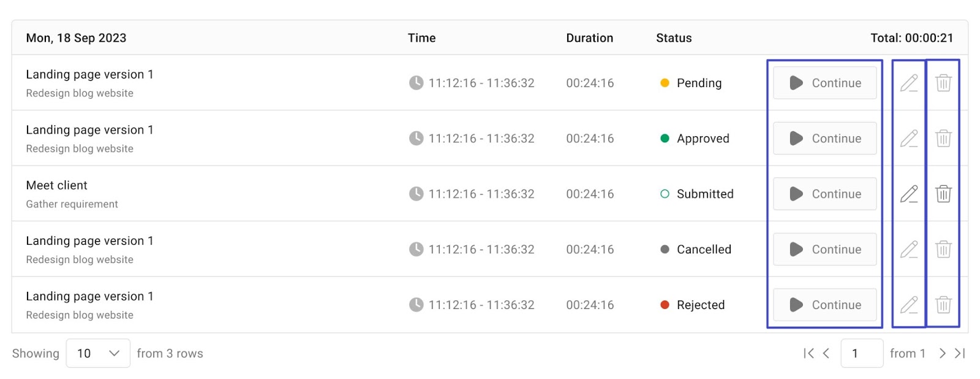The height and width of the screenshot is (379, 980).
Task: Edit the Rejected time entry
Action: (909, 305)
